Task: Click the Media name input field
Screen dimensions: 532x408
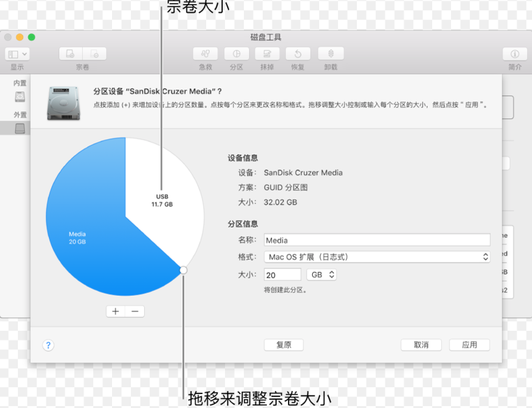Action: point(376,240)
